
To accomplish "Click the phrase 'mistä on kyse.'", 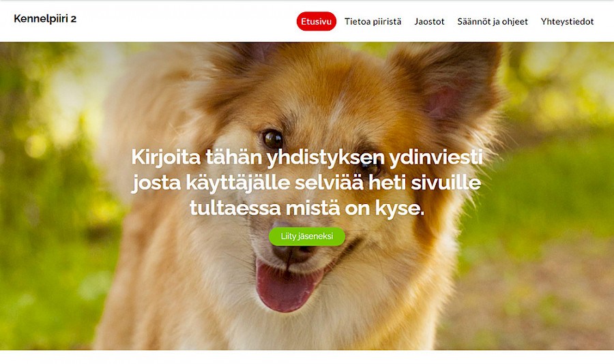I will [x=355, y=208].
